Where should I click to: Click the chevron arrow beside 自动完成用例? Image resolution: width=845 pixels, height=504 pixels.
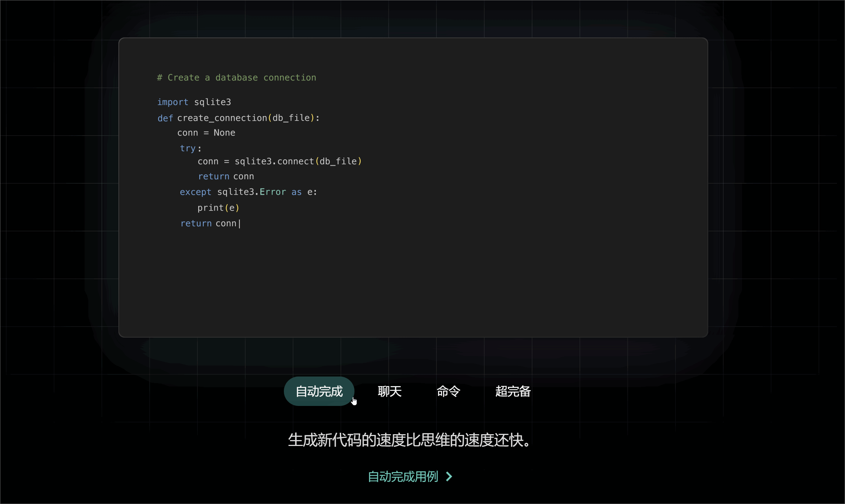click(449, 476)
